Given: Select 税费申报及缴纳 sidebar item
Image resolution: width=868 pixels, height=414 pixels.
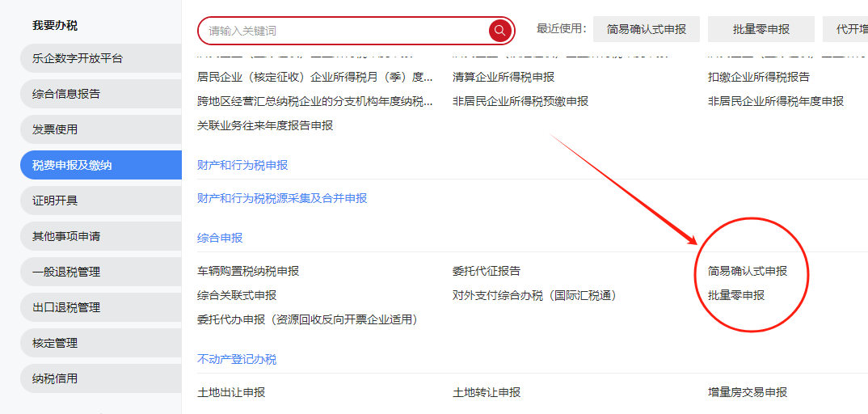Looking at the screenshot, I should click(72, 165).
